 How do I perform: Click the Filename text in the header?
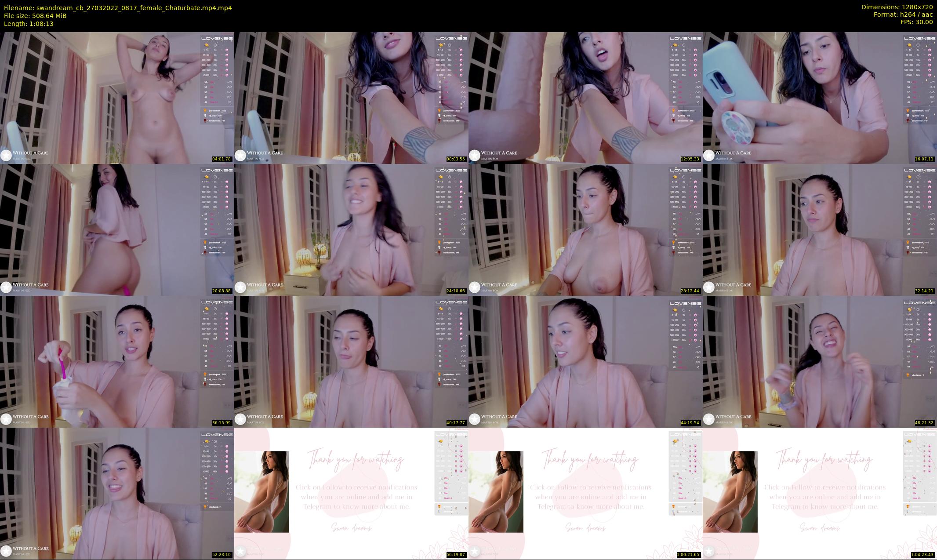pos(118,8)
